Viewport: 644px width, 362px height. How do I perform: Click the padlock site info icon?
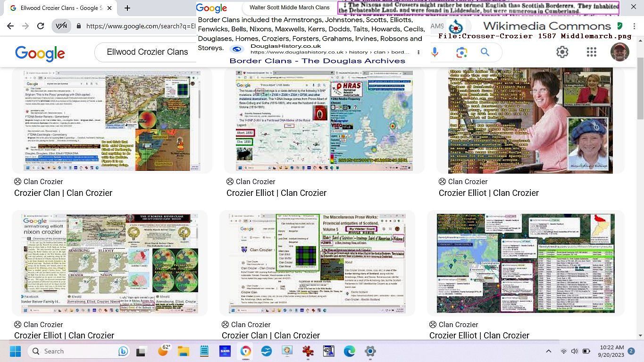(79, 26)
